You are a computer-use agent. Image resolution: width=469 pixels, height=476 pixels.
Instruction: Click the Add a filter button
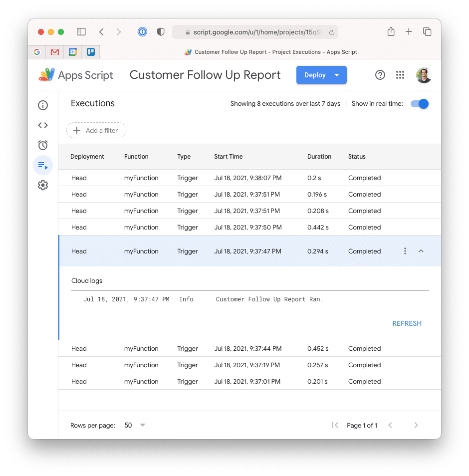pyautogui.click(x=96, y=130)
